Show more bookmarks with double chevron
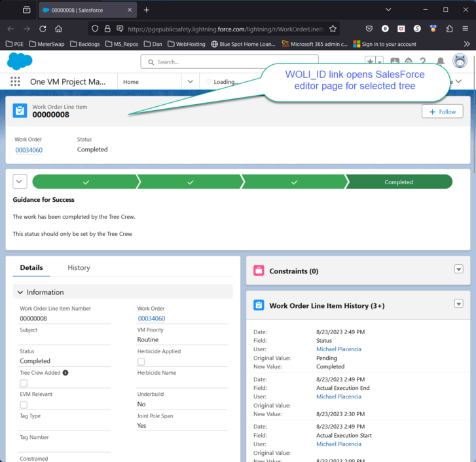This screenshot has height=462, width=476. pos(467,44)
